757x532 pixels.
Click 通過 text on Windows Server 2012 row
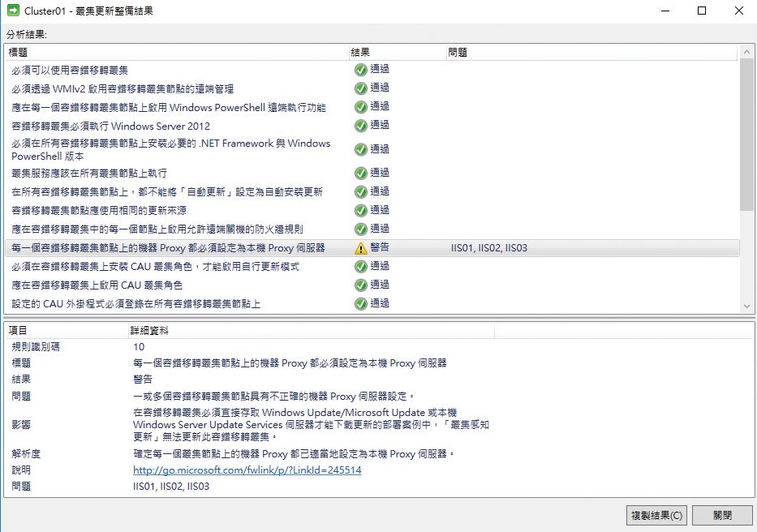click(x=380, y=125)
